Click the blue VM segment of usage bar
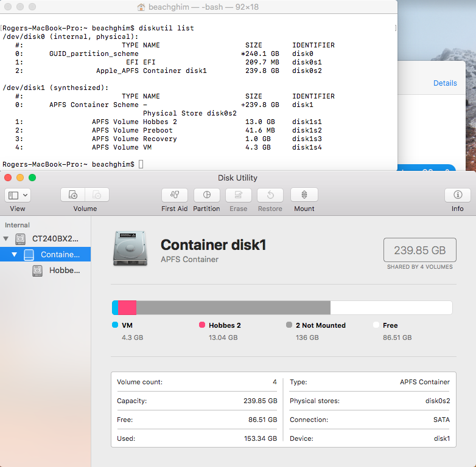 (x=115, y=308)
